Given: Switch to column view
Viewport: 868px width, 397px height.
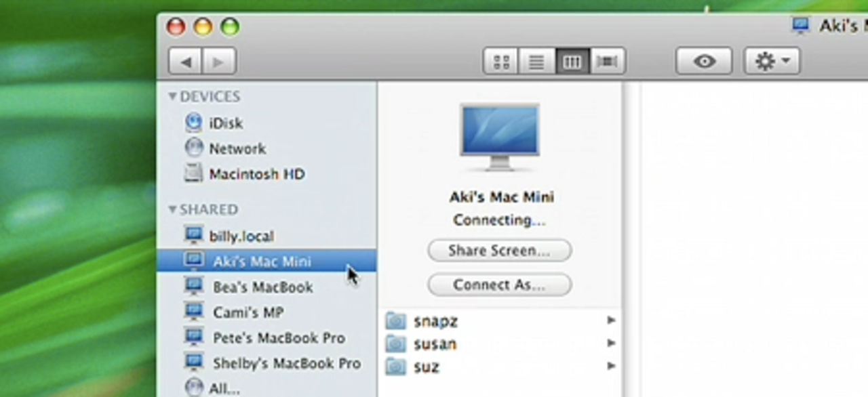Looking at the screenshot, I should pyautogui.click(x=572, y=62).
